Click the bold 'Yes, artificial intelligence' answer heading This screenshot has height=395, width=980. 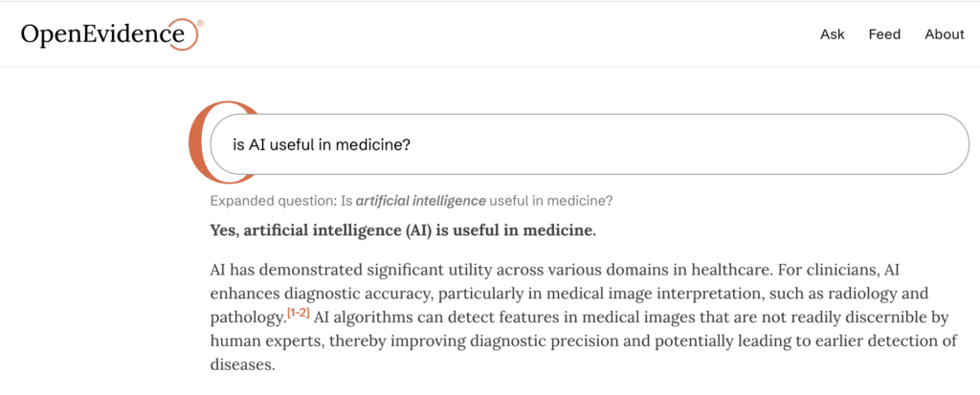coord(402,230)
